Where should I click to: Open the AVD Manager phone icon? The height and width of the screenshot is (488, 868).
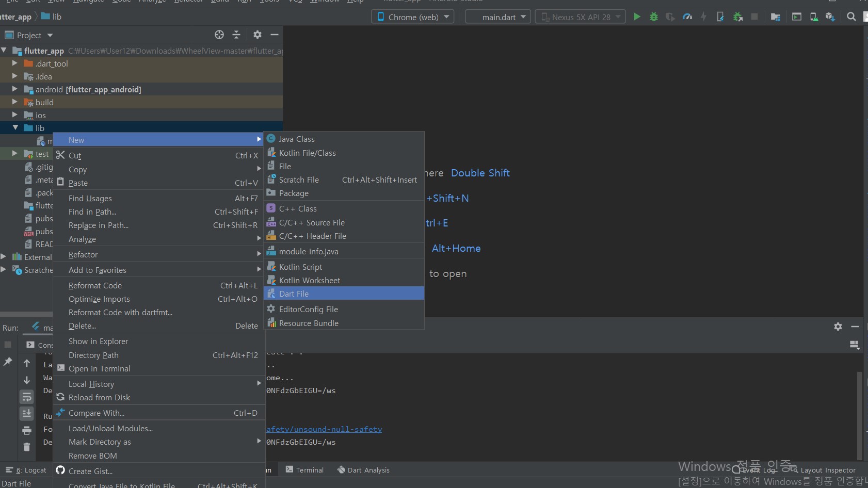point(814,17)
